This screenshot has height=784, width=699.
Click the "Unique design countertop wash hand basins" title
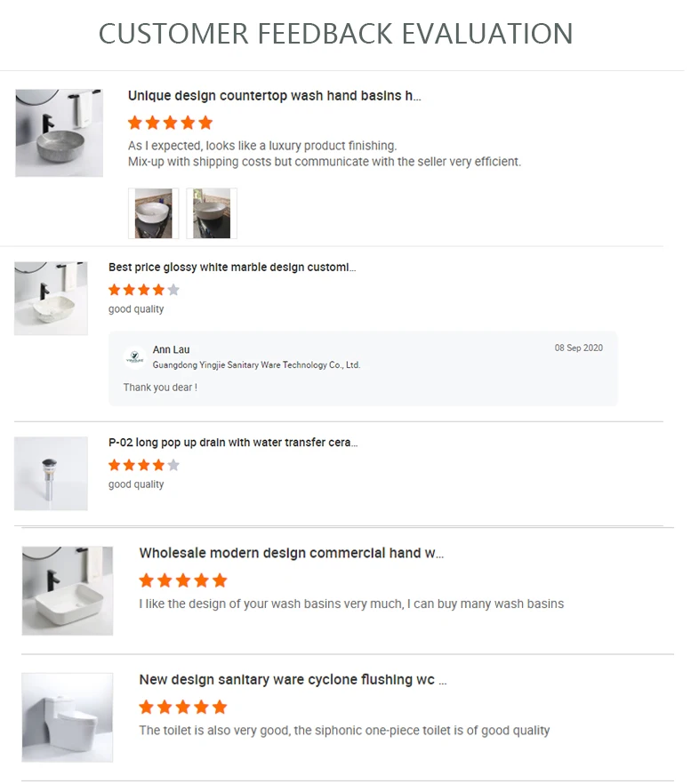[274, 96]
